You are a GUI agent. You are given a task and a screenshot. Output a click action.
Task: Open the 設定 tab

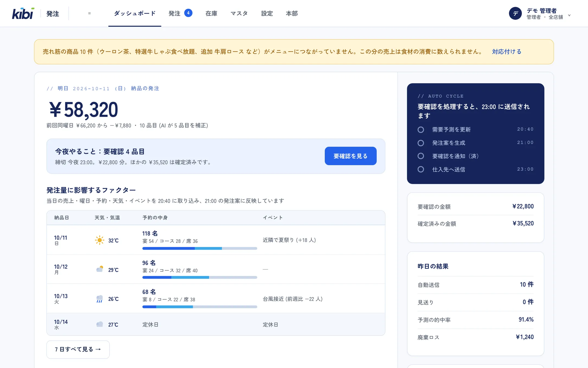tap(267, 13)
